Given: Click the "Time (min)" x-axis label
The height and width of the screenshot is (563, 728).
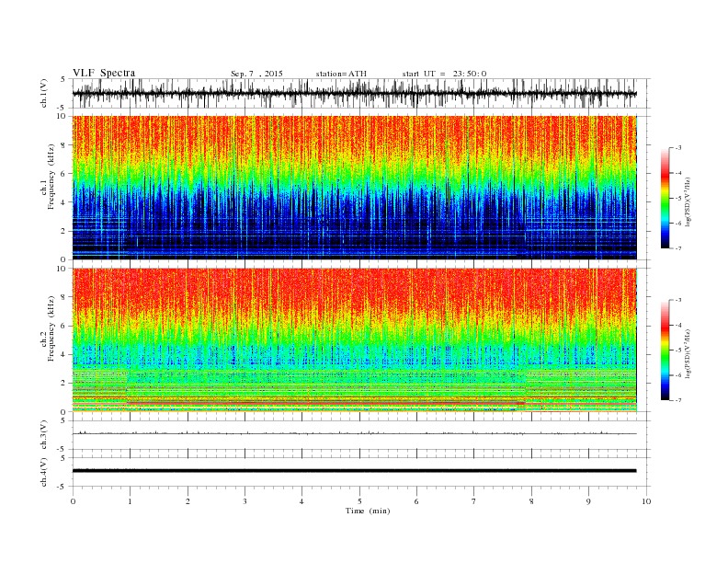Looking at the screenshot, I should coord(368,511).
